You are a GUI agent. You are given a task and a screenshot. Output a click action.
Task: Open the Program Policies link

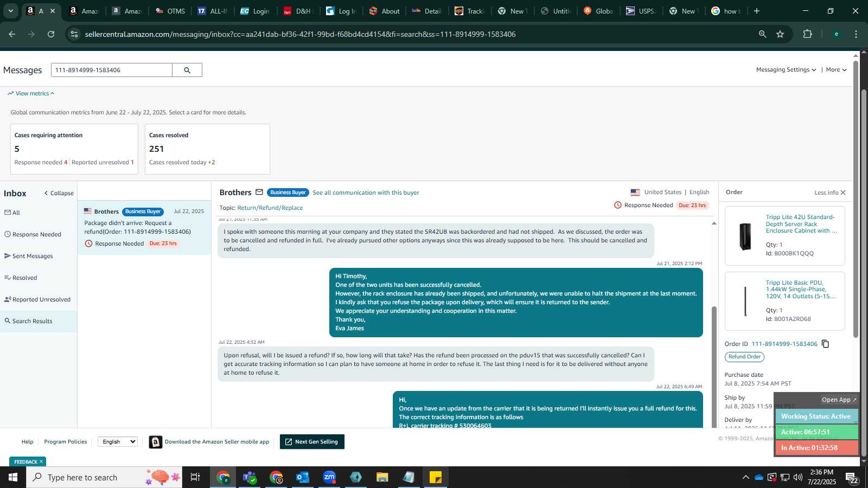click(x=66, y=442)
